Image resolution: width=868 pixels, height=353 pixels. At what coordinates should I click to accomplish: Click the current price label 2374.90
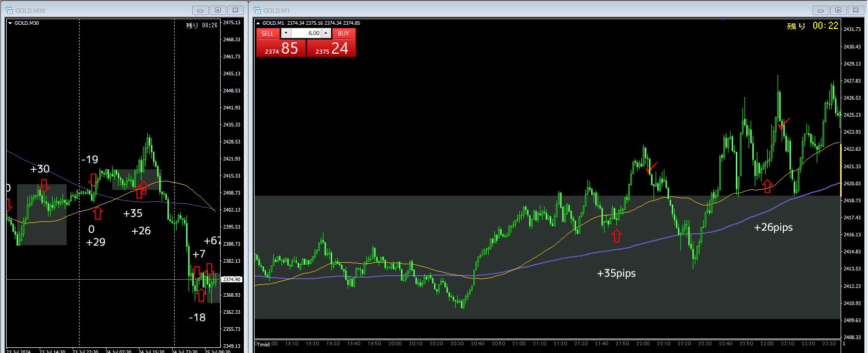pyautogui.click(x=231, y=279)
